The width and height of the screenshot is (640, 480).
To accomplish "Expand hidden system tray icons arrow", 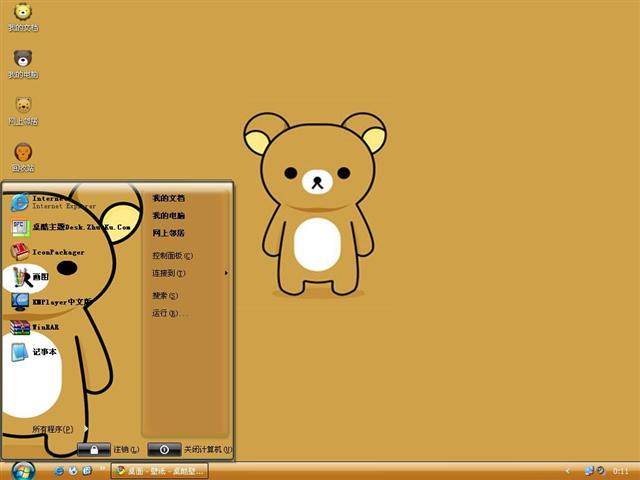I will point(567,471).
